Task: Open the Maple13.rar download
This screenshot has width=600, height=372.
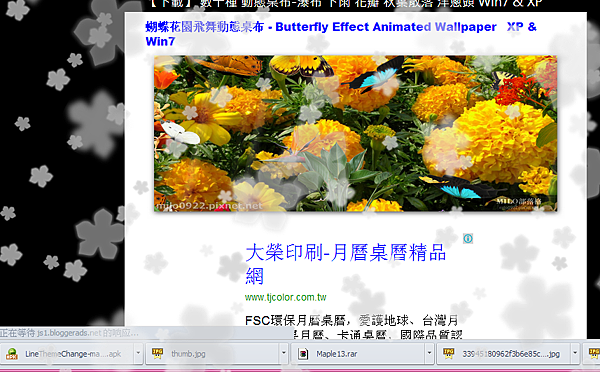Action: click(358, 354)
